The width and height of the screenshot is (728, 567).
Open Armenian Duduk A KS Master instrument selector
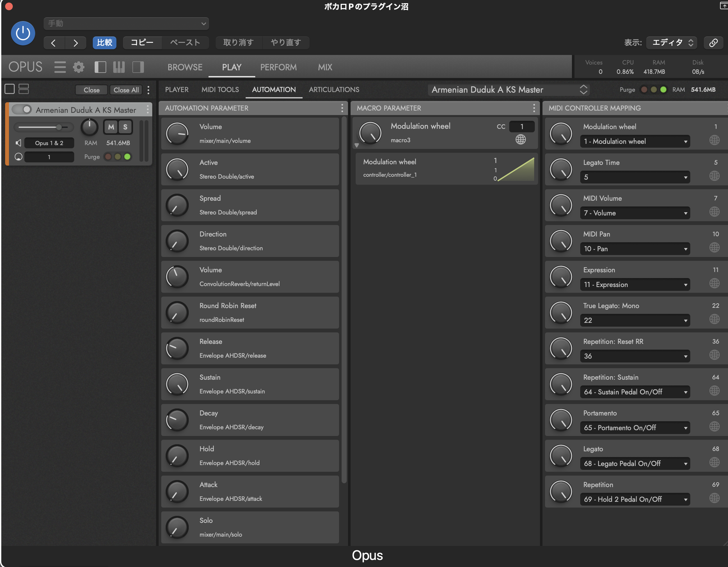pos(509,89)
